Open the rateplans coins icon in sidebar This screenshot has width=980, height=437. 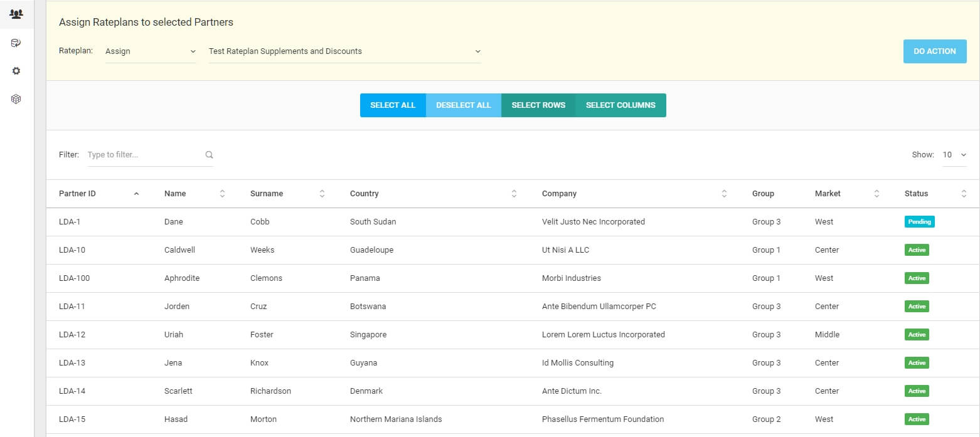click(x=16, y=43)
